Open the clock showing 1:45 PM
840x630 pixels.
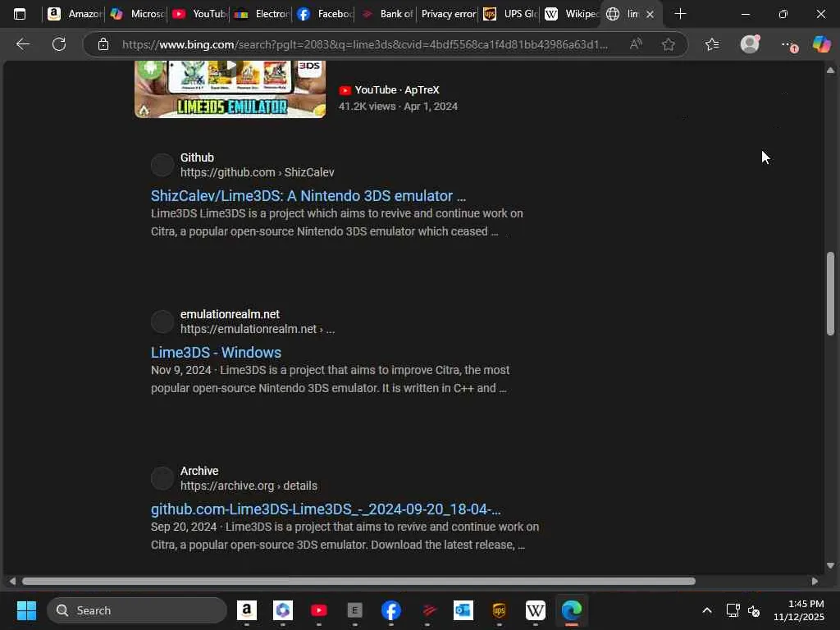point(799,610)
